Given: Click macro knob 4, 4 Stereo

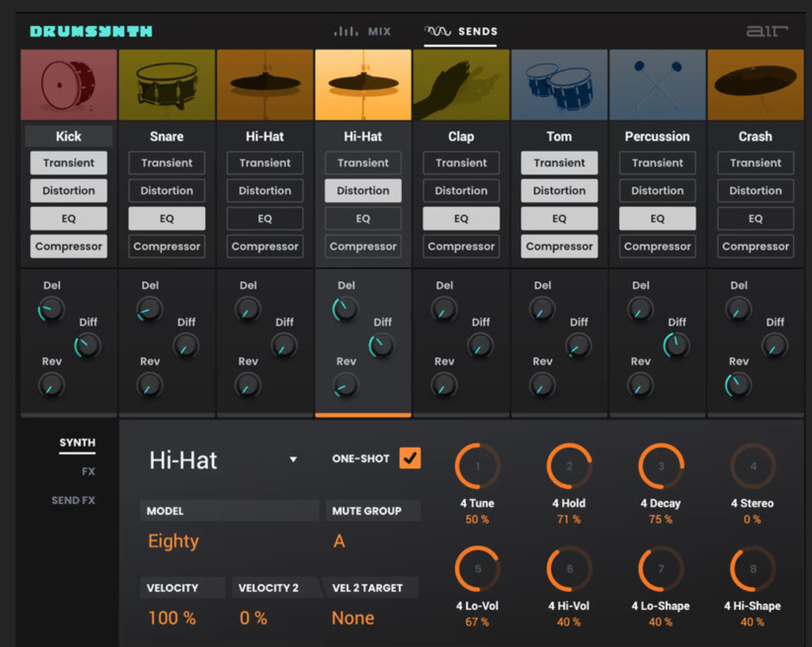Looking at the screenshot, I should 753,466.
